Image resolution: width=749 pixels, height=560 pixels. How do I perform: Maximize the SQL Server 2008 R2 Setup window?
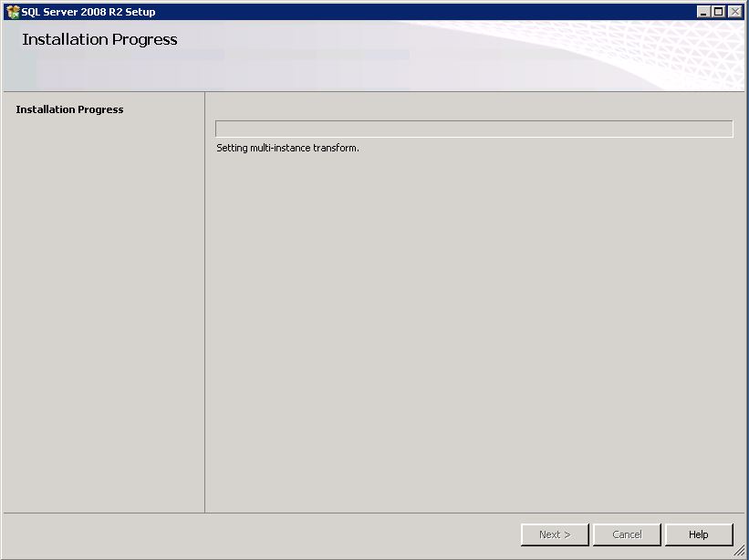[x=718, y=12]
